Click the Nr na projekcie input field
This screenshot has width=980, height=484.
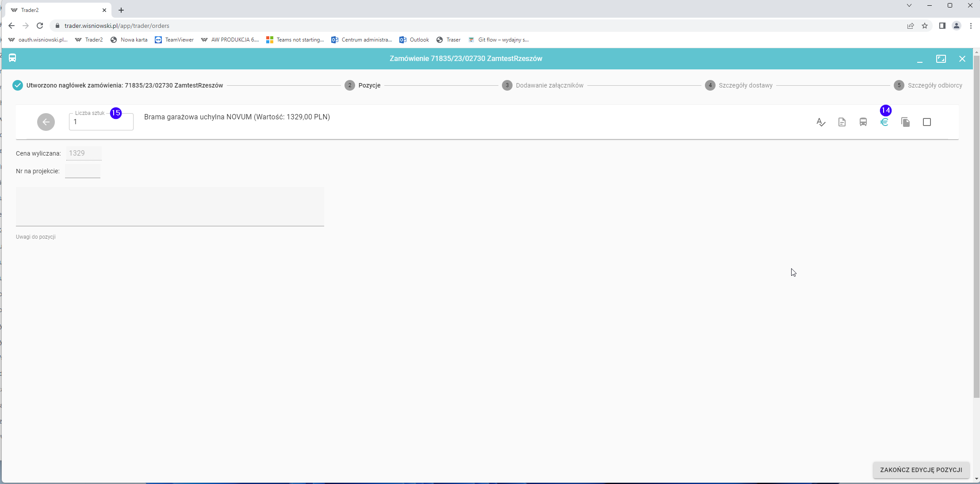click(x=83, y=171)
